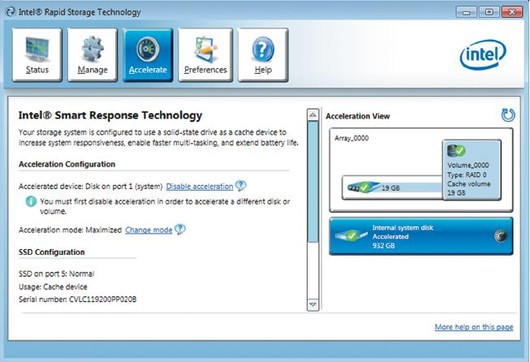Click the SSD Configuration heading

coord(52,252)
